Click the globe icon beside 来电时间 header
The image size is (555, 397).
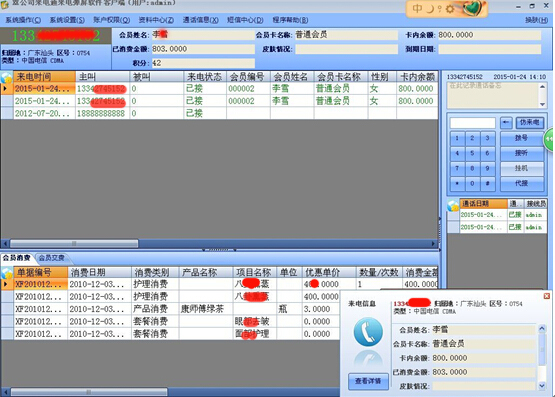pos(6,77)
